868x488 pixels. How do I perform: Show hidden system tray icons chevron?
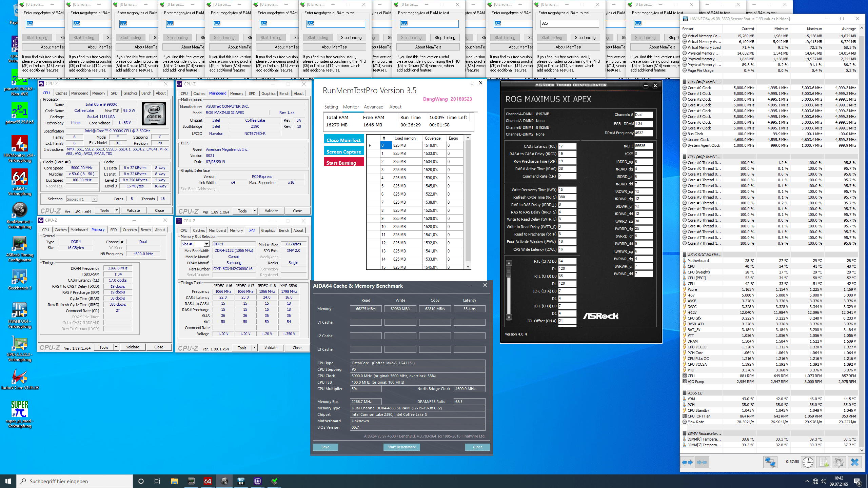807,481
